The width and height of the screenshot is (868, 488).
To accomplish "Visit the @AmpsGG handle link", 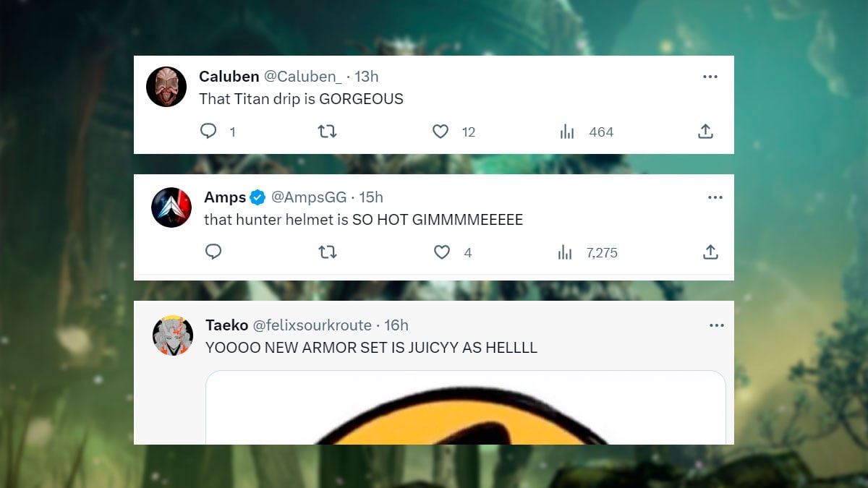I will coord(309,197).
